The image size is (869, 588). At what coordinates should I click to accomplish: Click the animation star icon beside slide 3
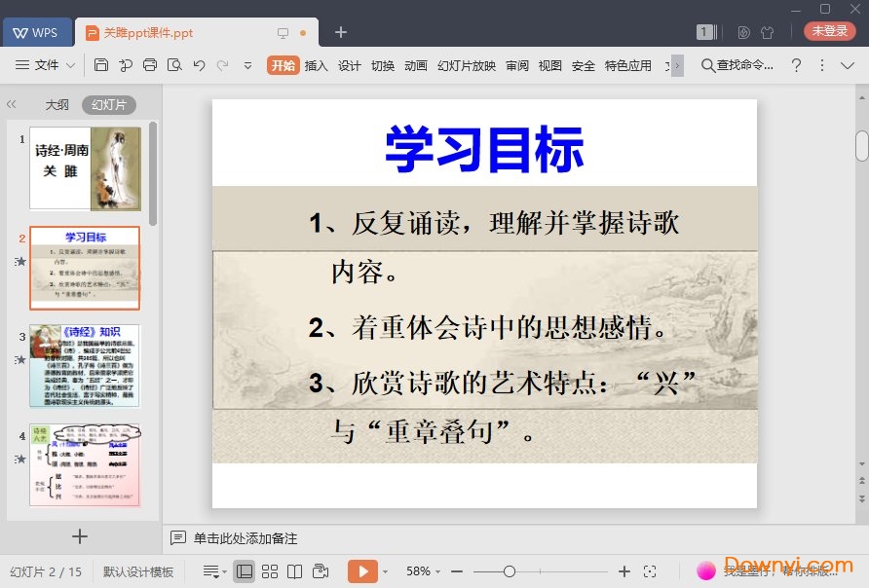click(20, 360)
